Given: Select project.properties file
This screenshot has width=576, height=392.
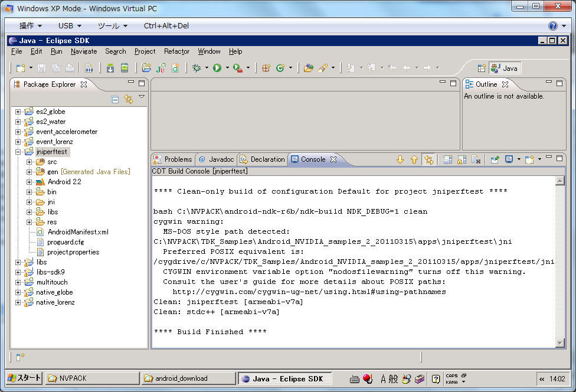Looking at the screenshot, I should (x=73, y=252).
